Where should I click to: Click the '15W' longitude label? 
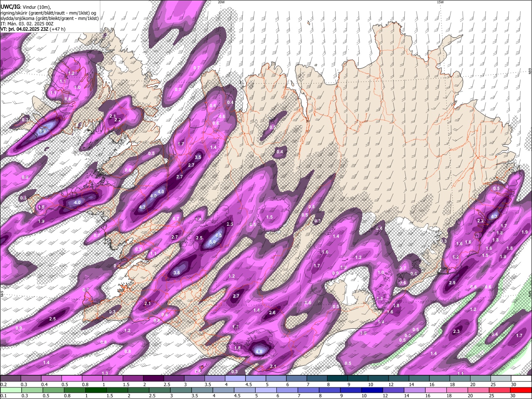[440, 2]
